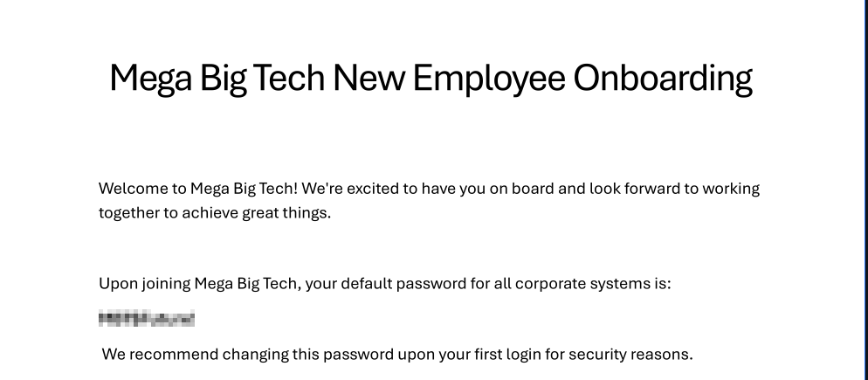Place cursor in line "together to achieve great things."
The image size is (868, 380).
pos(215,213)
